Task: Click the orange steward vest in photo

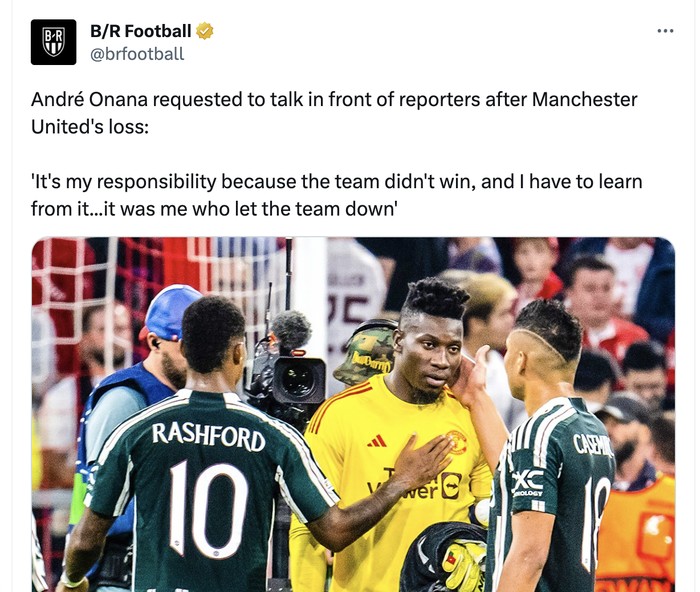Action: (x=636, y=534)
